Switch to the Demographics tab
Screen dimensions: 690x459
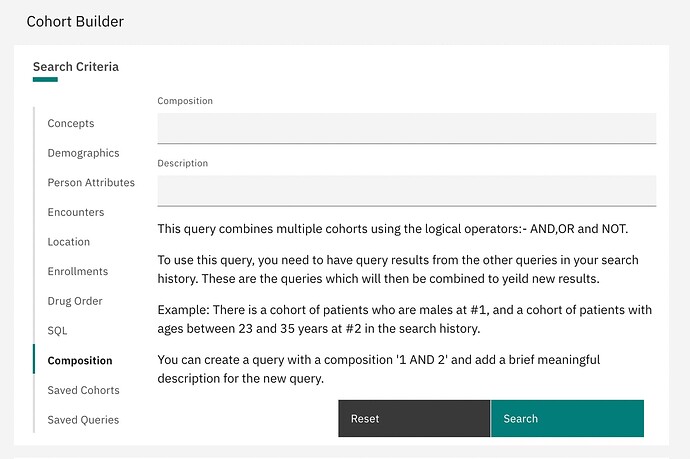pos(83,153)
